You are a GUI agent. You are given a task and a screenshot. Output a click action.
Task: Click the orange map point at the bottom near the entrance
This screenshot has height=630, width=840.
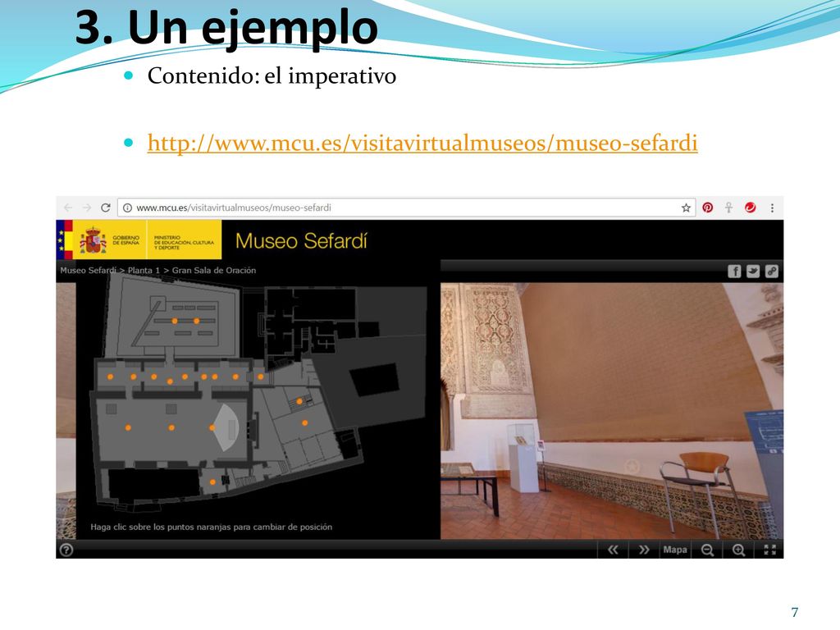coord(212,482)
